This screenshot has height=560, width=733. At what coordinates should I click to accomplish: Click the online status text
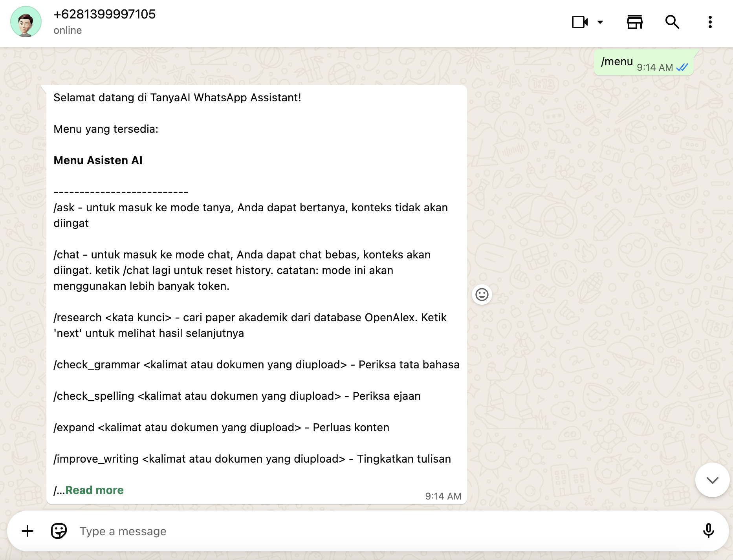click(68, 31)
